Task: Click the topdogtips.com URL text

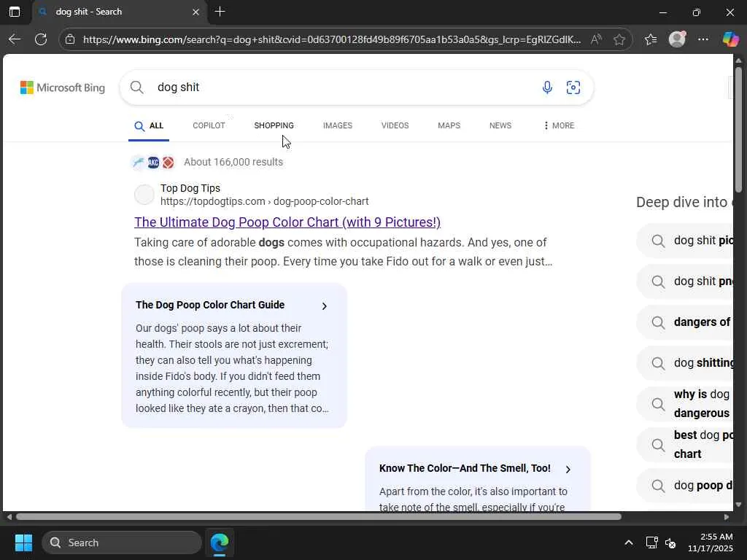Action: 264,201
